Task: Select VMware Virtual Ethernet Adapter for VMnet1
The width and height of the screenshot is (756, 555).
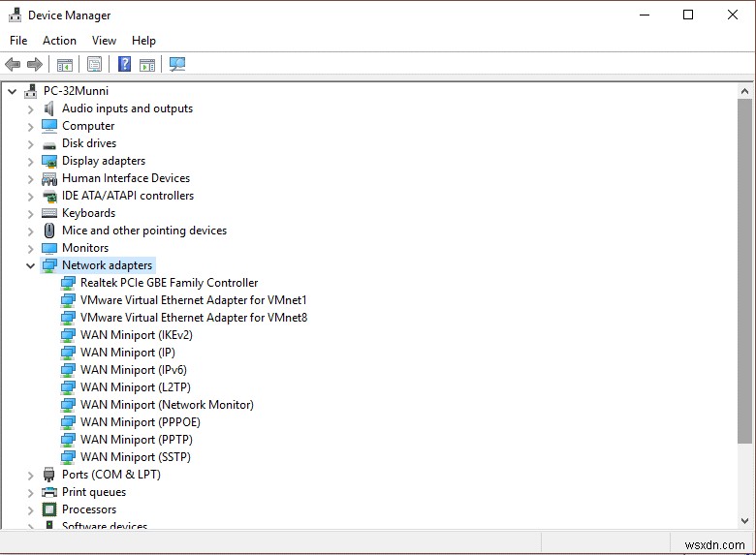Action: pos(194,300)
